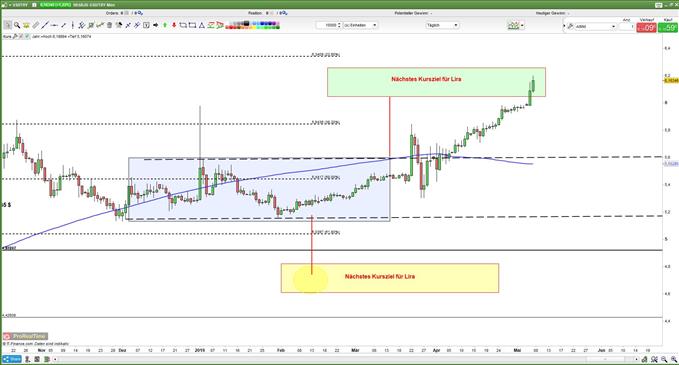Click the zoom out magnifier bottom right

(x=664, y=359)
